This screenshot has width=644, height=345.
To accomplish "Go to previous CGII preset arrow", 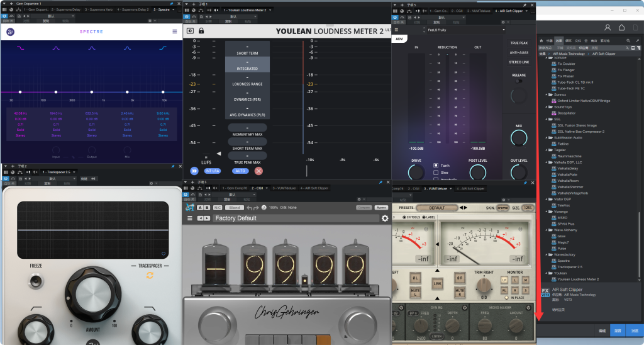I will (200, 218).
